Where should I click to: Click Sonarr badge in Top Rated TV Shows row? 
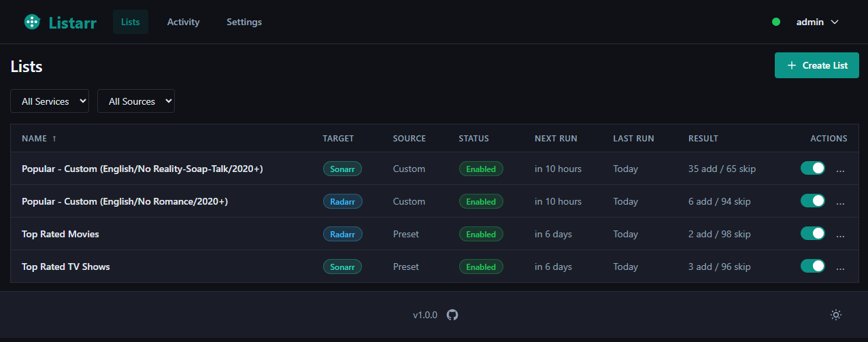(x=342, y=267)
